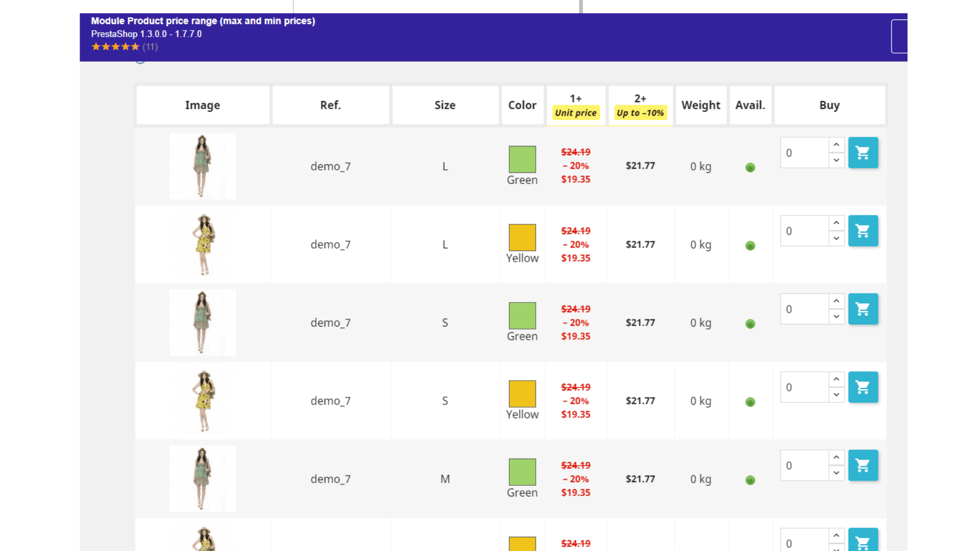
Task: Open green dress image in S row
Action: tap(203, 322)
